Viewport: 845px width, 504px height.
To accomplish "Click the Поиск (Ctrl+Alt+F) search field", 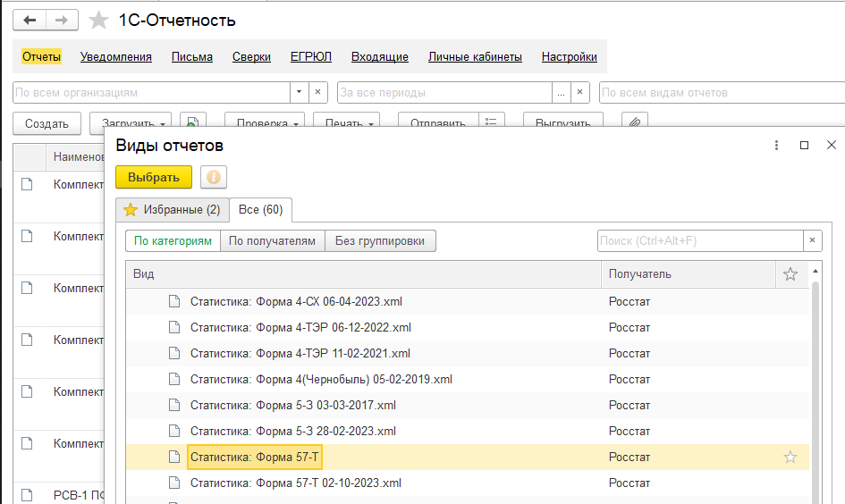I will pos(700,240).
